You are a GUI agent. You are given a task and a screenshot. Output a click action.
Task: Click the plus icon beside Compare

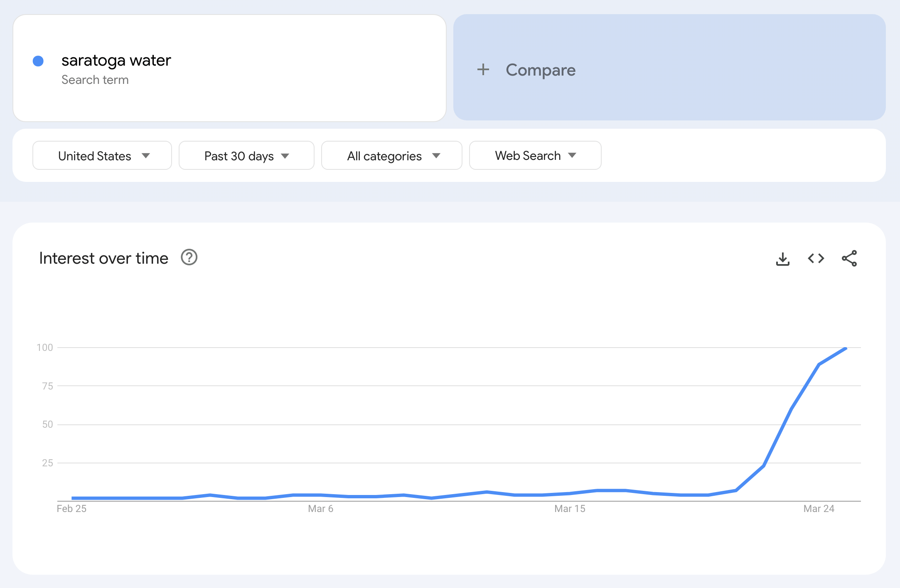tap(483, 69)
